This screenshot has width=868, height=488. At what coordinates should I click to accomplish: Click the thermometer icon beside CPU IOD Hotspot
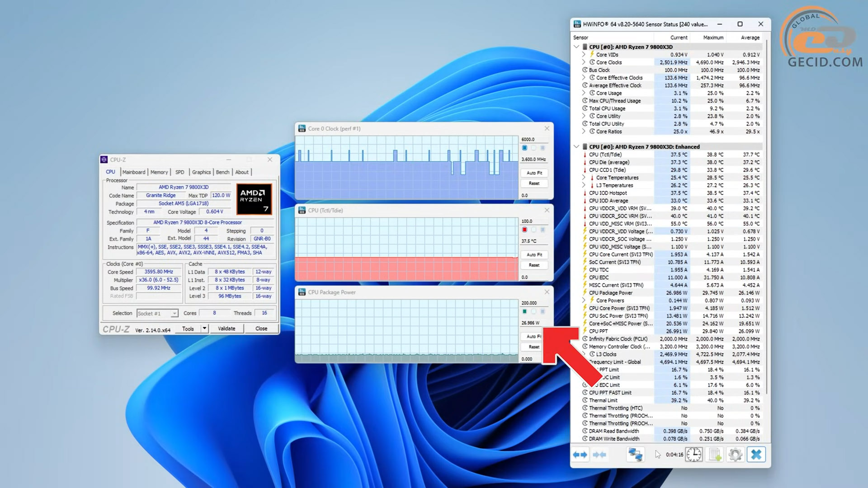[x=585, y=193]
